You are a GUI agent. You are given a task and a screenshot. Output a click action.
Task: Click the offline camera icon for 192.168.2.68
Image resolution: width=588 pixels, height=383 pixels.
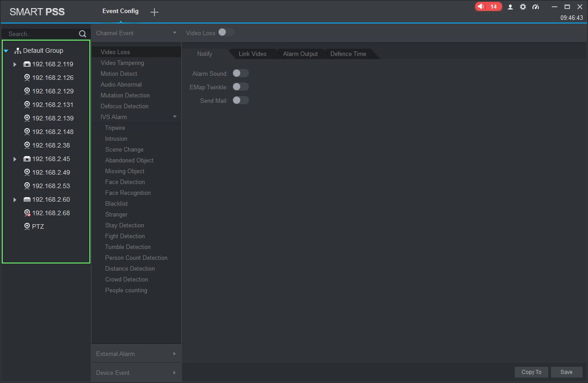pyautogui.click(x=27, y=213)
